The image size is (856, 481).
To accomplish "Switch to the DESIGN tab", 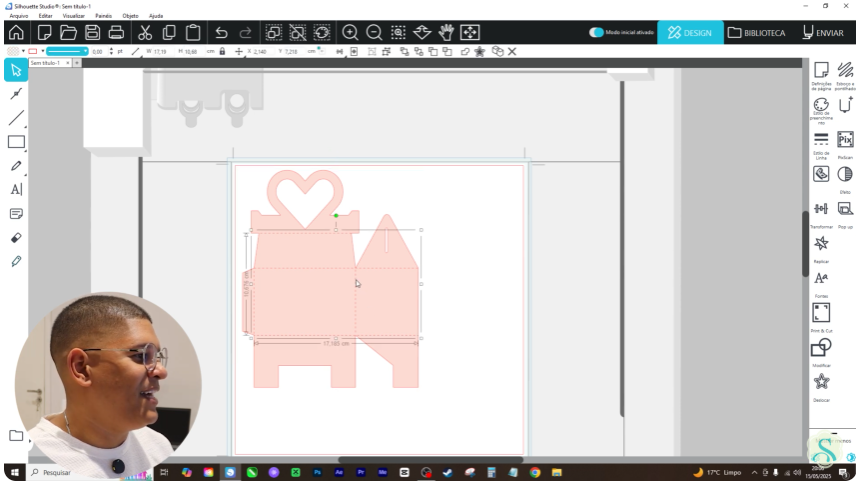I will pos(690,33).
